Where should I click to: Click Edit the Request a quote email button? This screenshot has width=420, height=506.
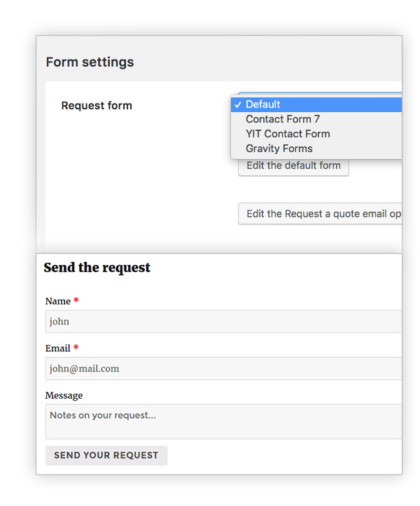[x=320, y=214]
